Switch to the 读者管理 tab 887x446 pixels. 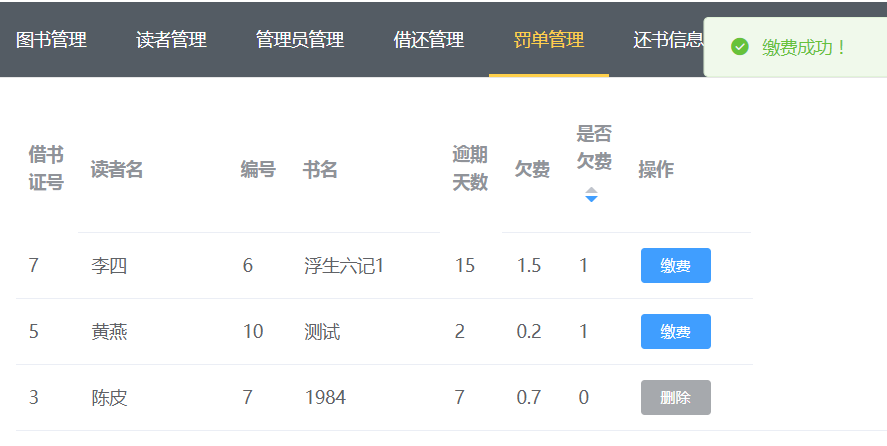[x=171, y=40]
